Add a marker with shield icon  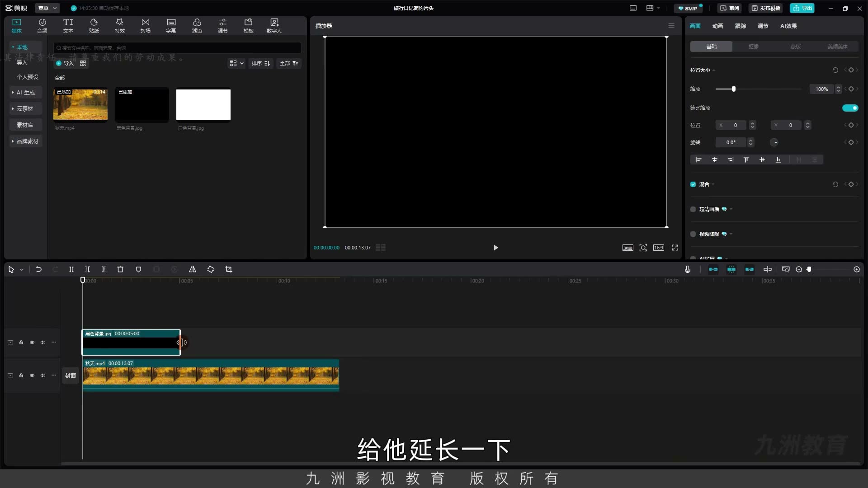139,269
